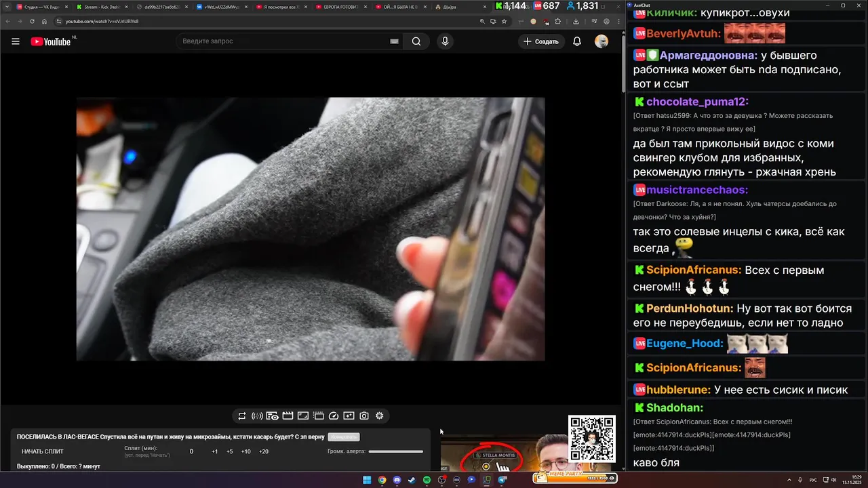The height and width of the screenshot is (488, 868).
Task: Click the YouTube search magnifier button
Action: [416, 41]
